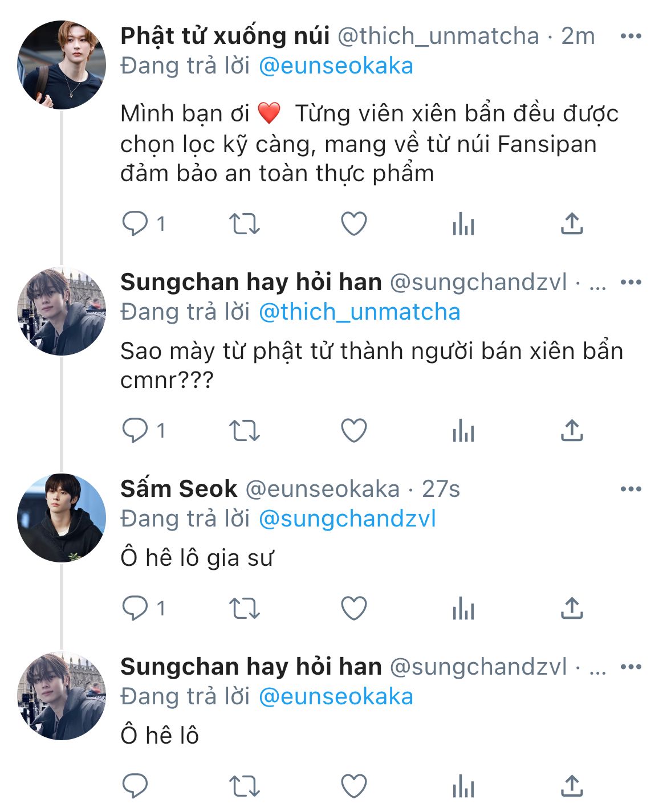
Task: Retweet the xiên bẩn Fansipan tweet
Action: pyautogui.click(x=244, y=223)
